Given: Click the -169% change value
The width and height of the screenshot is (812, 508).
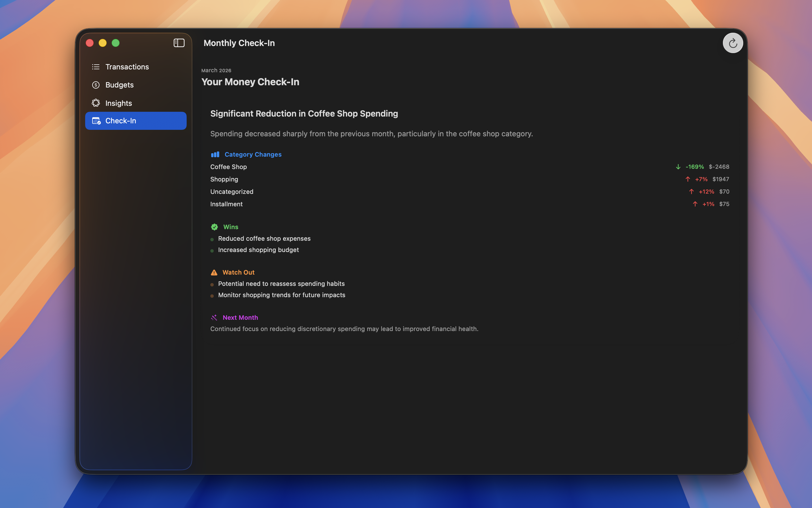Looking at the screenshot, I should (694, 167).
